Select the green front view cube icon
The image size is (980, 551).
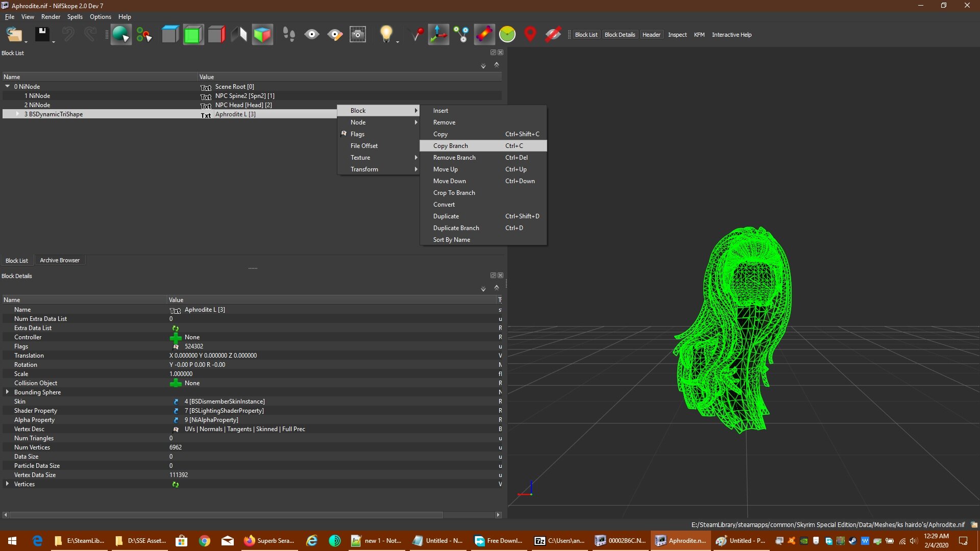pyautogui.click(x=193, y=35)
